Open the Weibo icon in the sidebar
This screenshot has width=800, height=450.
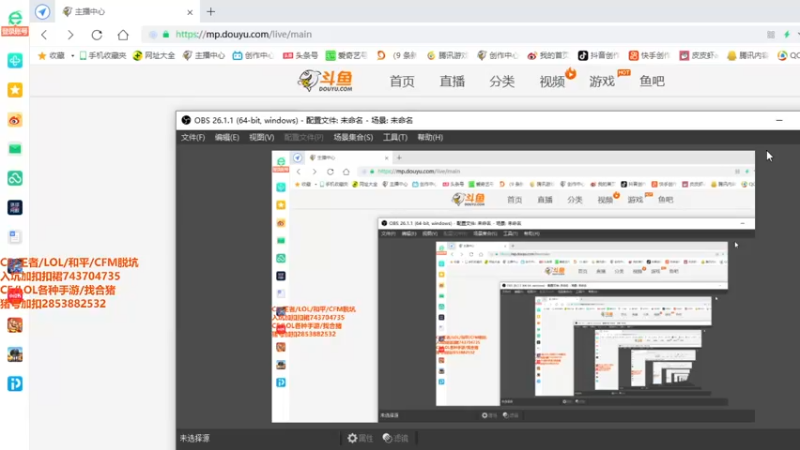pos(15,120)
